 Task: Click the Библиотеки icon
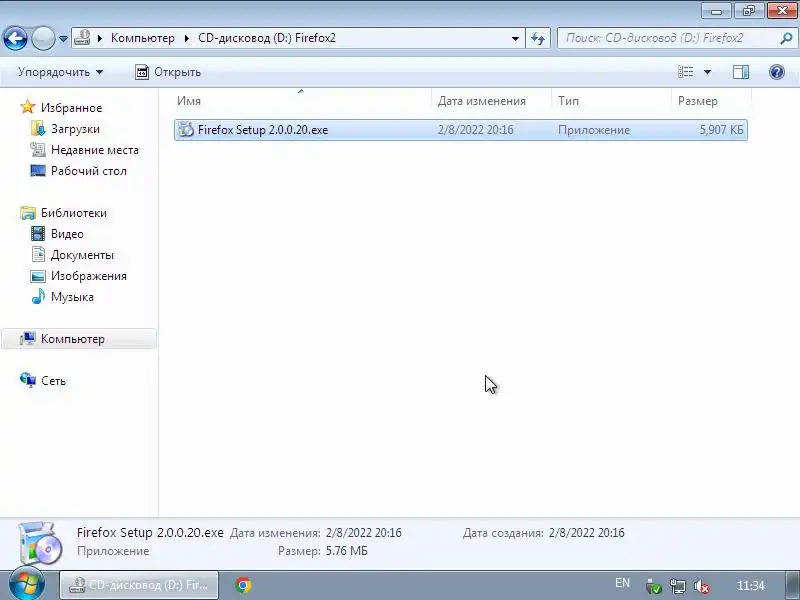[28, 212]
